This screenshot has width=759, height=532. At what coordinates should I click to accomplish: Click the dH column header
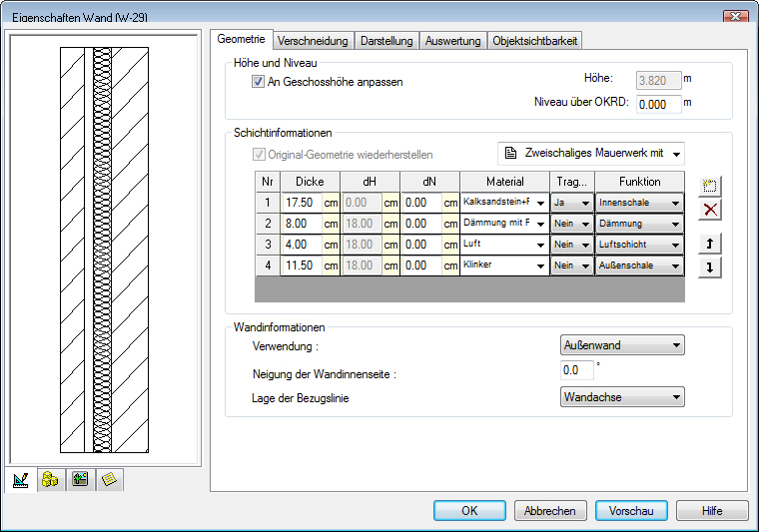tap(370, 182)
